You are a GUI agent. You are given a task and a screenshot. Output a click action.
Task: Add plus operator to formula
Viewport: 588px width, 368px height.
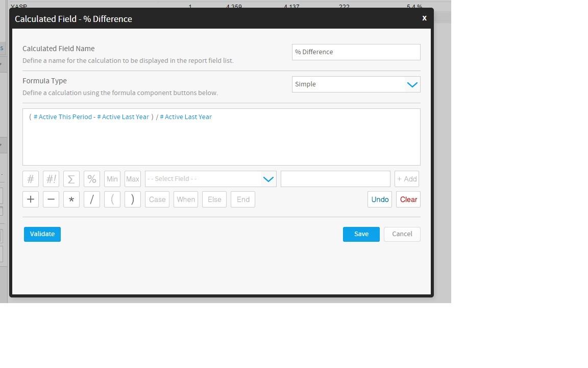coord(31,199)
